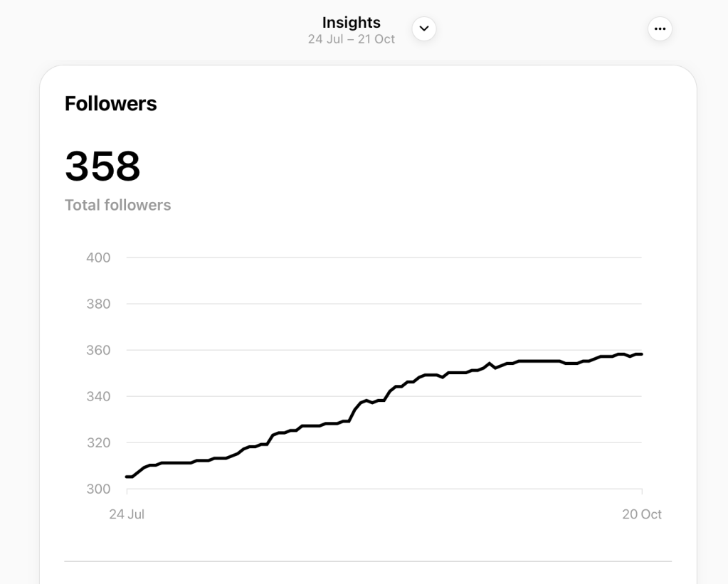Click the right end of the follower line
Viewport: 728px width, 584px height.
pos(640,354)
